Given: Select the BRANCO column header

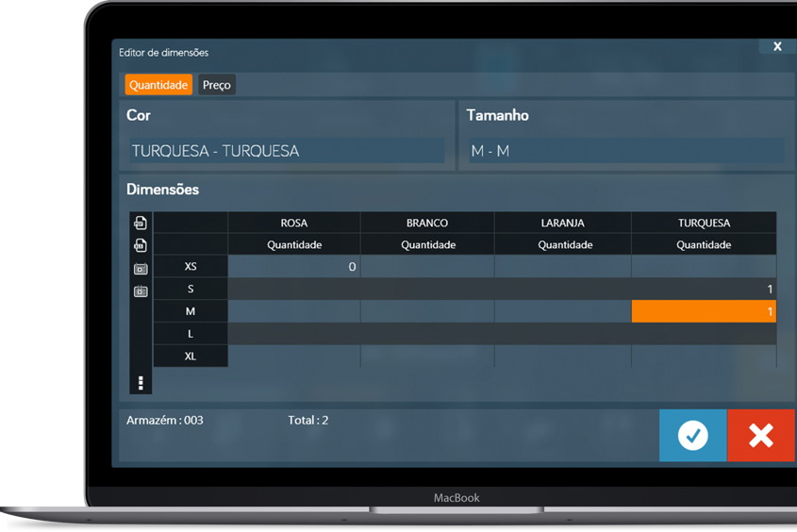Looking at the screenshot, I should pos(427,224).
